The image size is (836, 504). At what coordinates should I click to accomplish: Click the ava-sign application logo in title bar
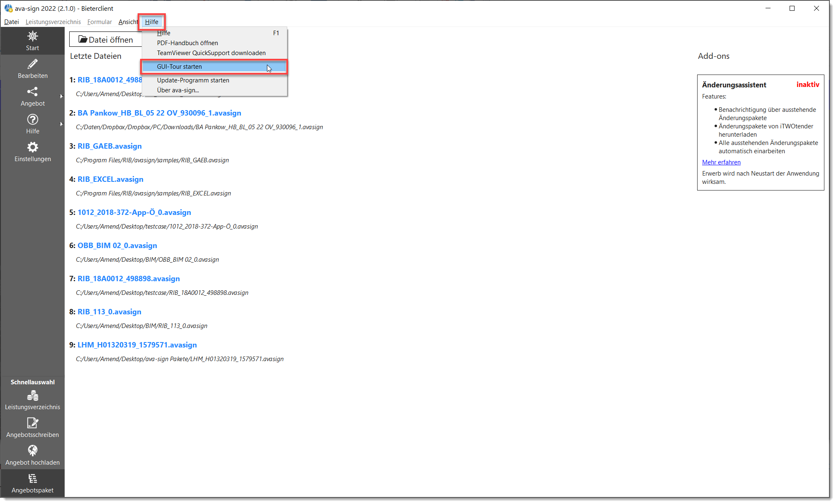tap(8, 8)
